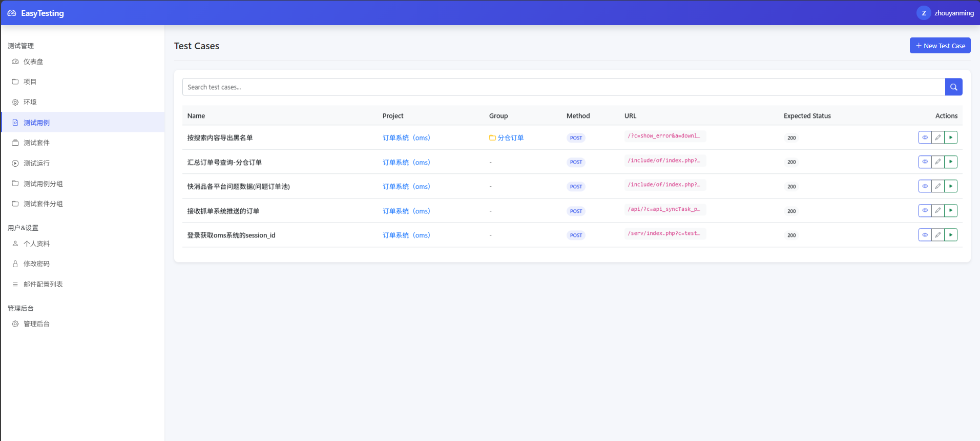Open project link for 接收抓单系统推送的订单 row
Screen dimensions: 980x441
pyautogui.click(x=406, y=211)
